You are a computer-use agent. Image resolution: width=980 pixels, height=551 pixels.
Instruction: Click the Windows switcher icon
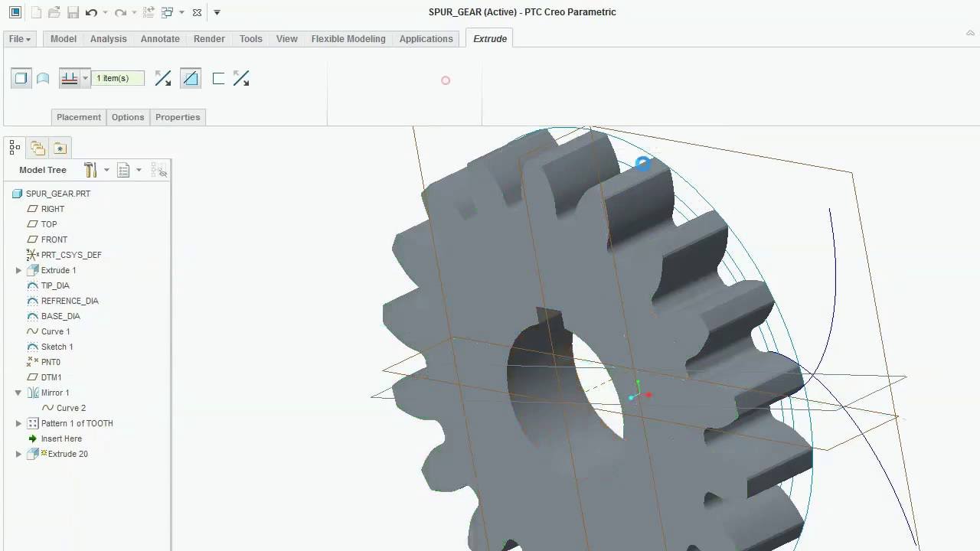point(167,12)
